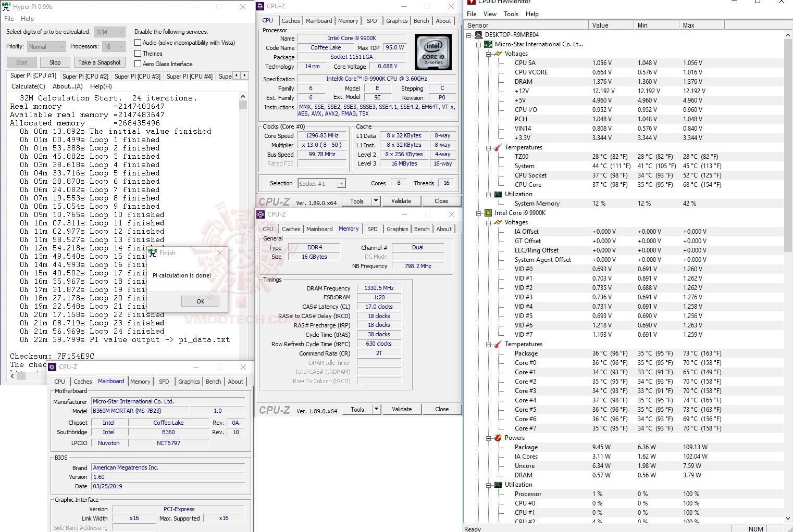Open Graphics tab in CPU-Z Mainboard window
The image size is (793, 532).
[189, 382]
